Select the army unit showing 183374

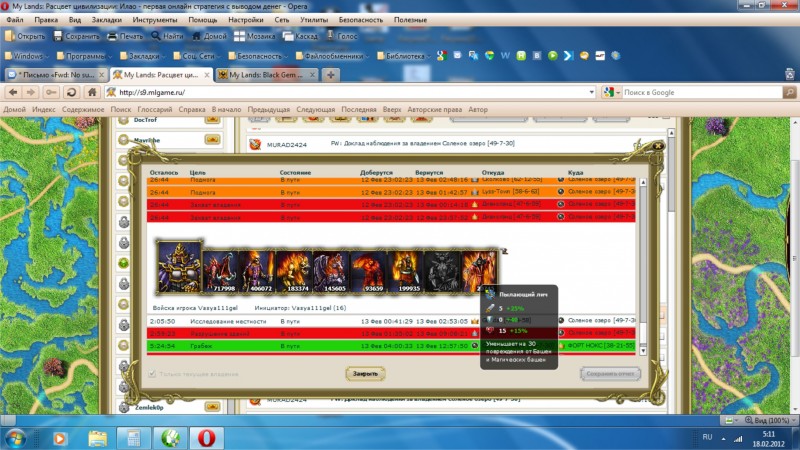[x=294, y=272]
